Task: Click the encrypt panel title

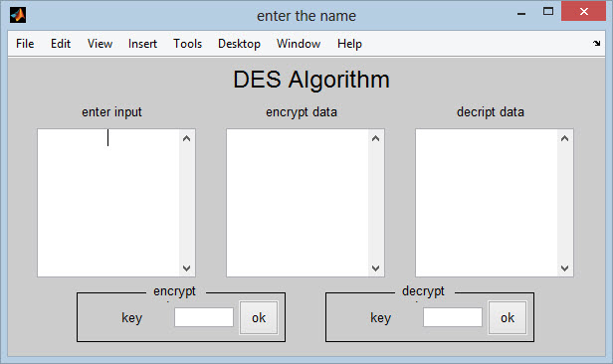Action: pyautogui.click(x=175, y=291)
